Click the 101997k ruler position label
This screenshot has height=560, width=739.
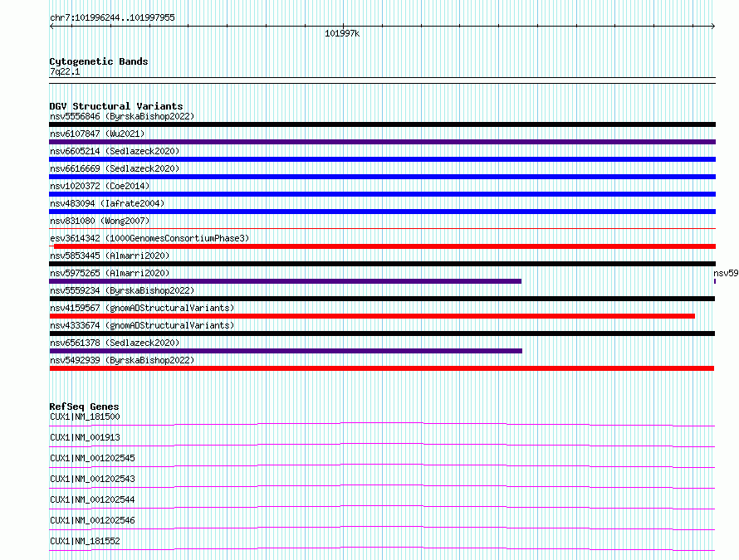click(x=342, y=33)
